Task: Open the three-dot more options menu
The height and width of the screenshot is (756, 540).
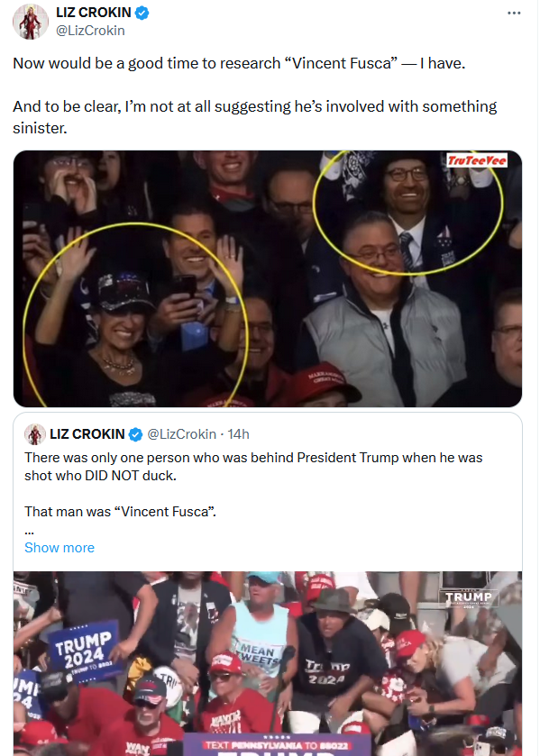Action: click(x=514, y=13)
